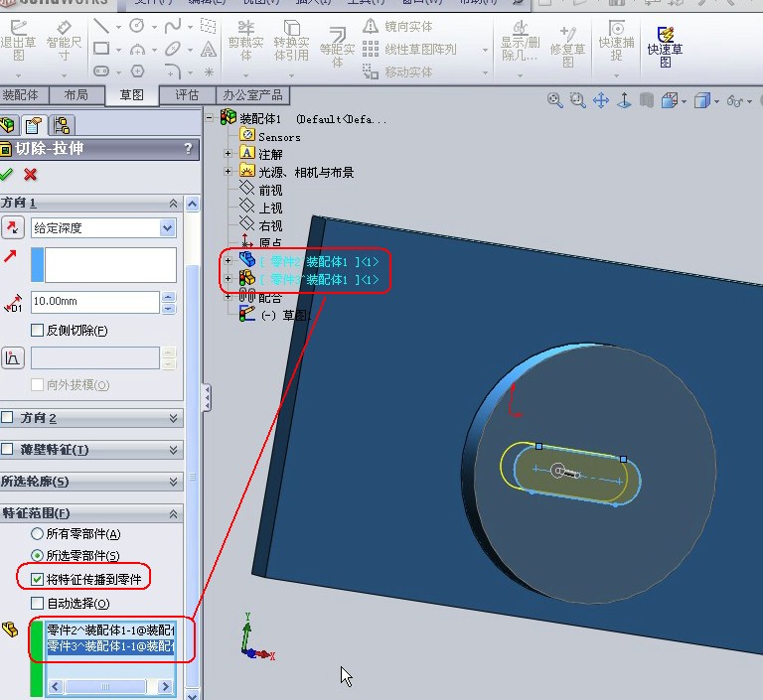This screenshot has height=700, width=763.
Task: Switch to the 办公室产品 tab
Action: pos(252,95)
